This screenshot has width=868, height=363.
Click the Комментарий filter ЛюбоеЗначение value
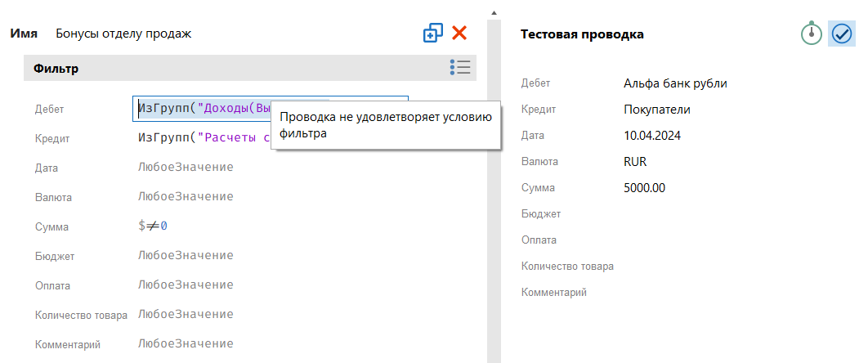(186, 344)
